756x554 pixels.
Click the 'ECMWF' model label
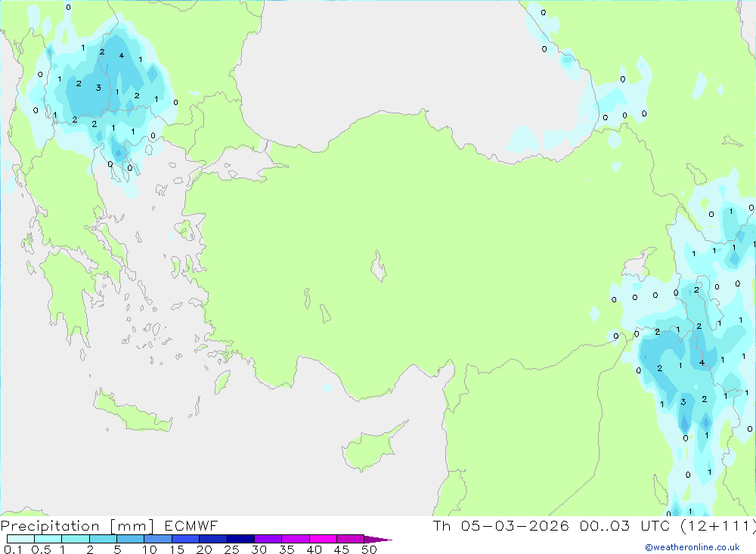pyautogui.click(x=191, y=526)
